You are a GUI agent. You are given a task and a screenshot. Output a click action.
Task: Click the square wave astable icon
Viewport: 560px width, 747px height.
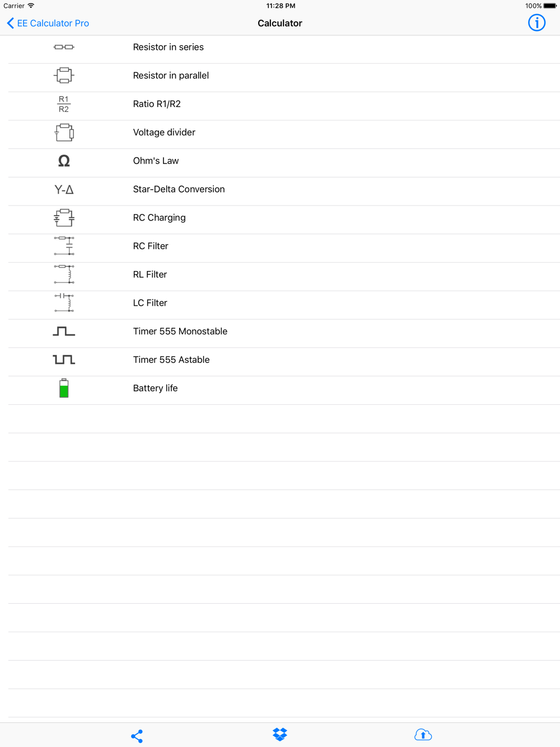pyautogui.click(x=64, y=360)
